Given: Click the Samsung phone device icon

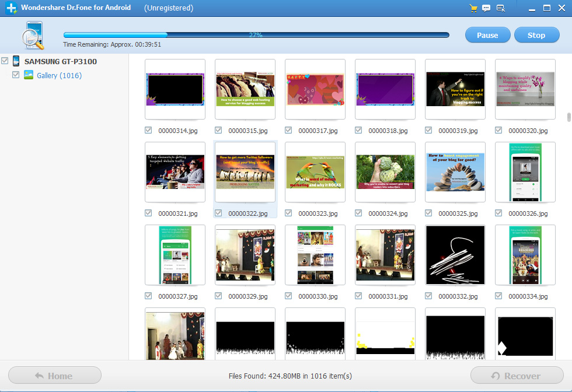Looking at the screenshot, I should 16,61.
